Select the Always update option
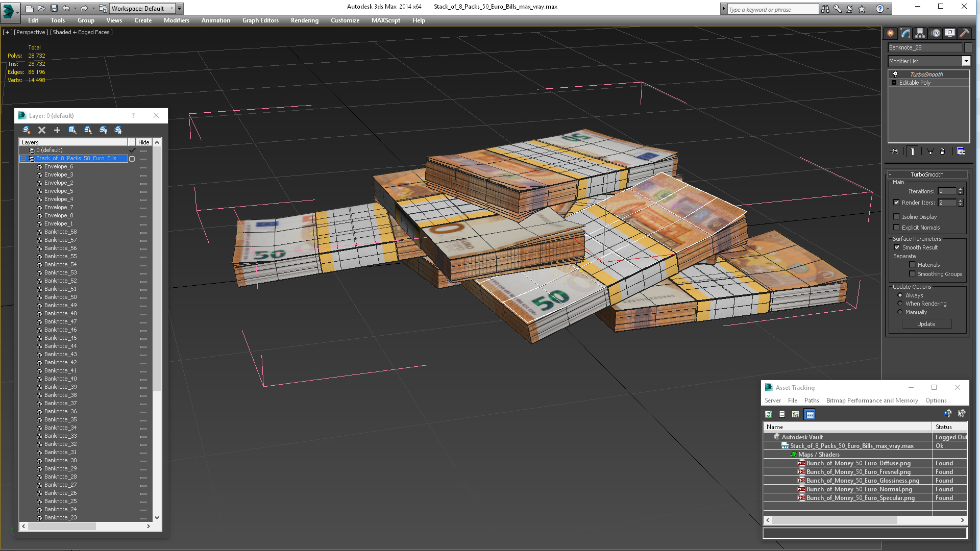Viewport: 980px width, 551px height. coord(900,295)
